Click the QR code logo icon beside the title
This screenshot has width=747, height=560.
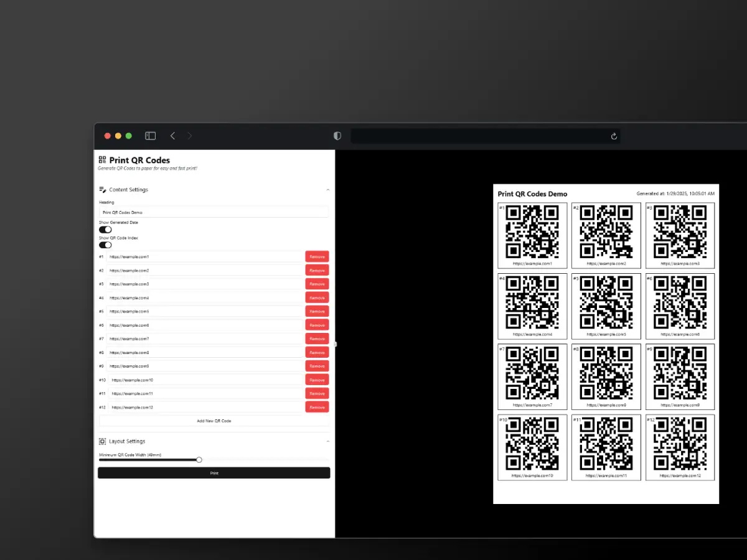click(103, 160)
